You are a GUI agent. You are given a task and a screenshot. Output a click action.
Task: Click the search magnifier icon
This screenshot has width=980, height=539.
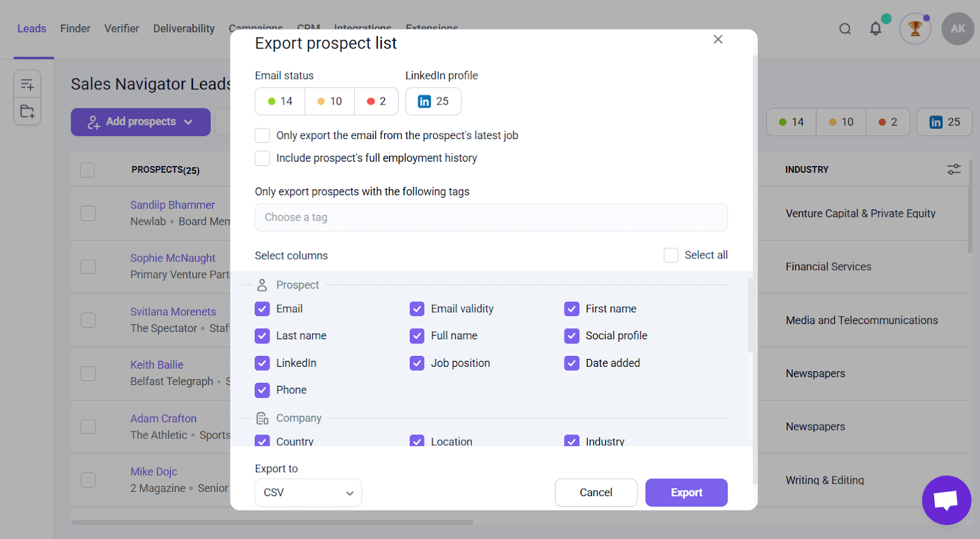click(x=845, y=29)
